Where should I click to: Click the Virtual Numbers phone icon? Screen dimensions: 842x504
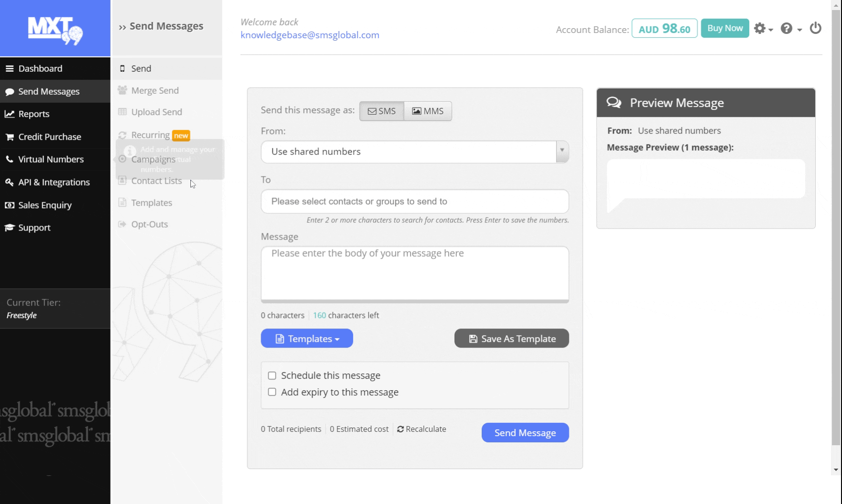[10, 159]
